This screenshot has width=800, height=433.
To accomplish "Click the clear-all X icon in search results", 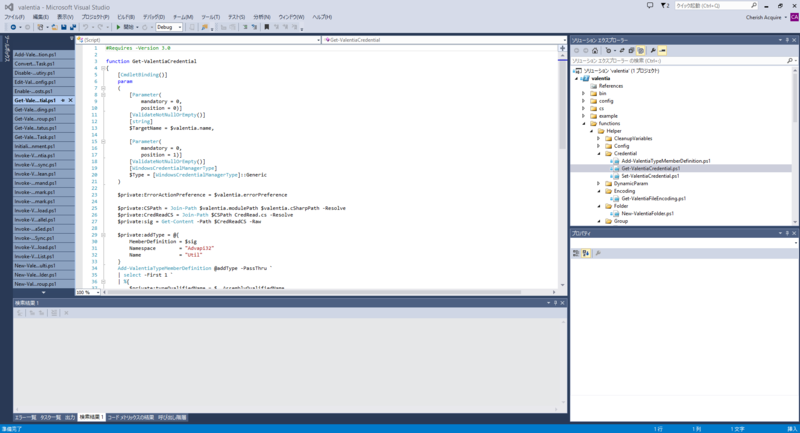I will pyautogui.click(x=66, y=313).
